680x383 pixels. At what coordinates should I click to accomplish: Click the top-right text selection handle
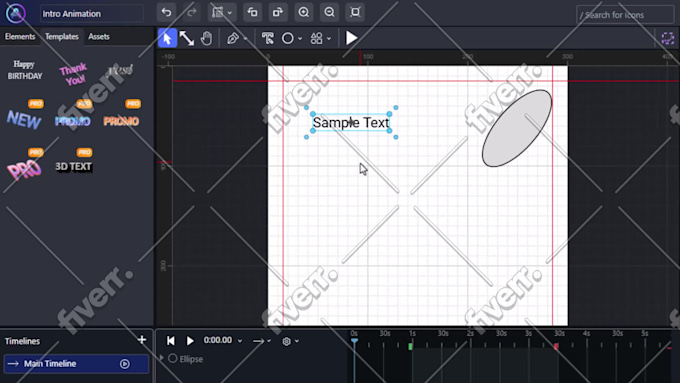(x=389, y=114)
